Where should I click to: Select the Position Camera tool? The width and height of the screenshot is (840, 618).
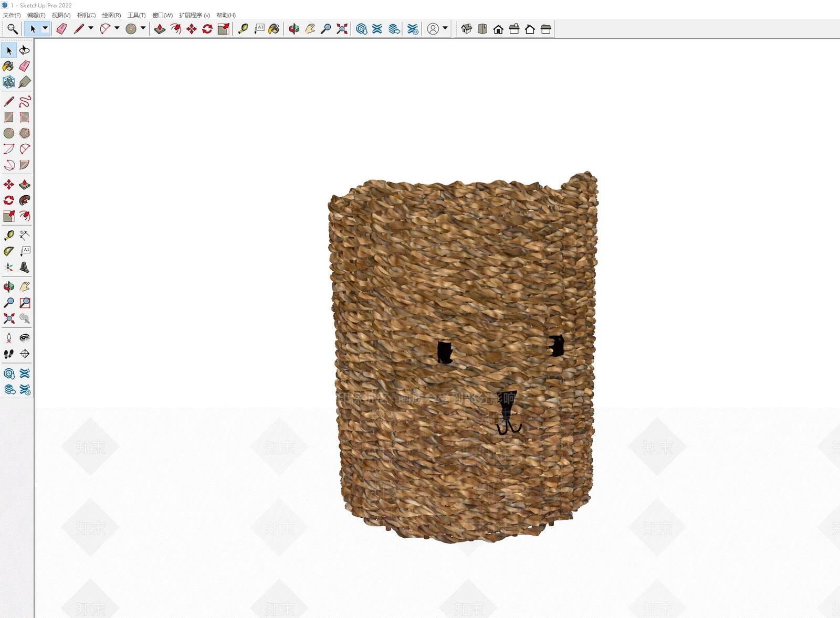(9, 338)
